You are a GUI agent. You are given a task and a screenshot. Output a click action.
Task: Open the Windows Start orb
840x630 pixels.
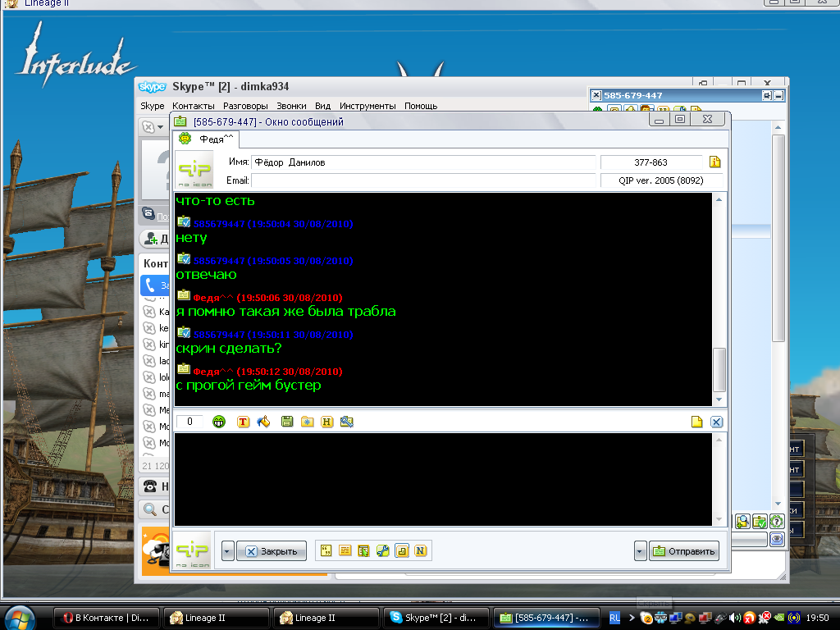coord(21,619)
